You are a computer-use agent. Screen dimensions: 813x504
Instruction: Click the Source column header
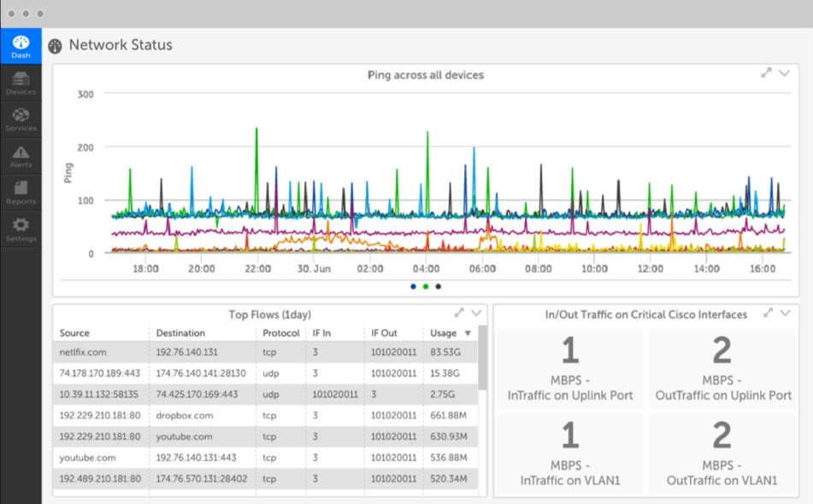[74, 333]
